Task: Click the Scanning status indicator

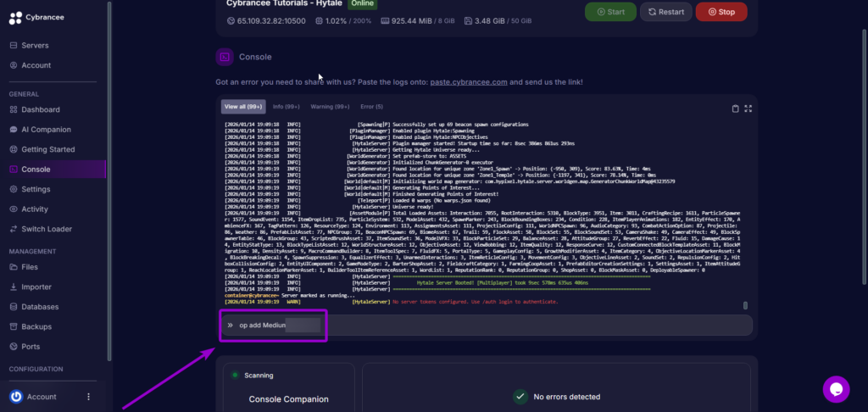Action: (x=253, y=376)
